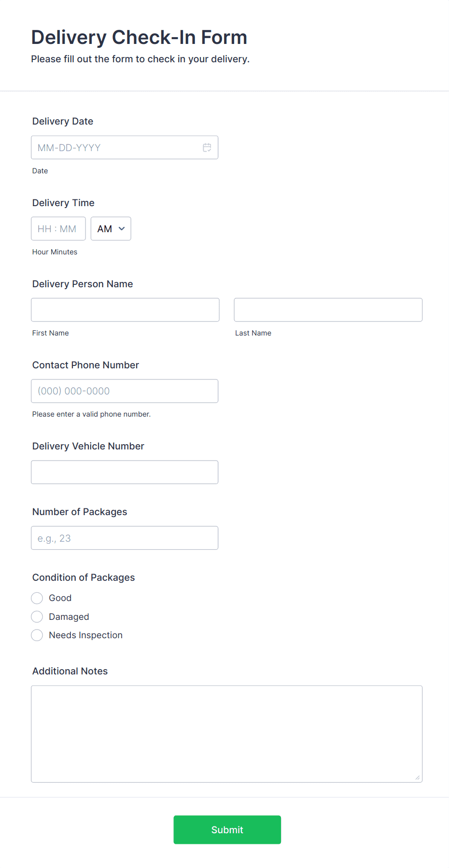Click the Delivery Time label text

pos(63,203)
